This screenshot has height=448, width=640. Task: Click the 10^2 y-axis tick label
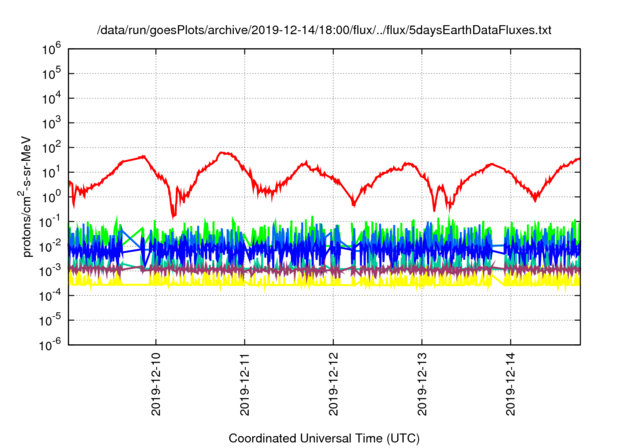click(51, 148)
